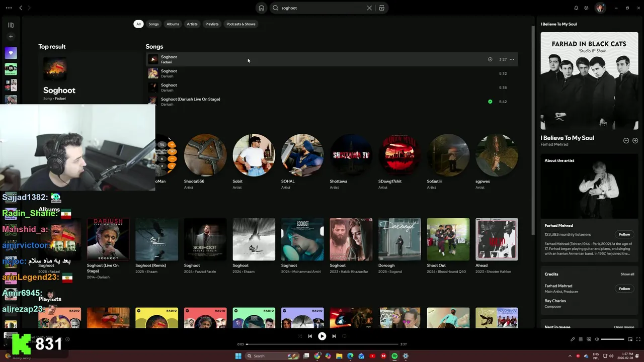Open Windows Start menu
Viewport: 644px width, 362px height.
[238, 356]
